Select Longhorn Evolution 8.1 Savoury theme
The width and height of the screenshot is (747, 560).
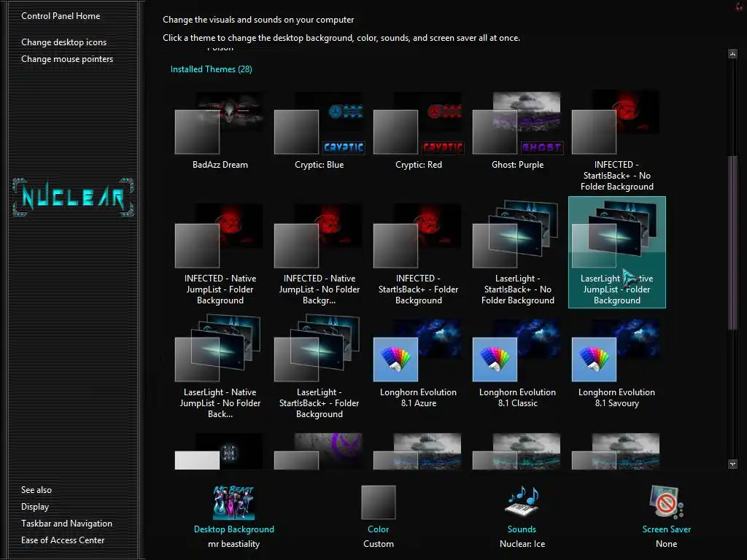(x=617, y=363)
